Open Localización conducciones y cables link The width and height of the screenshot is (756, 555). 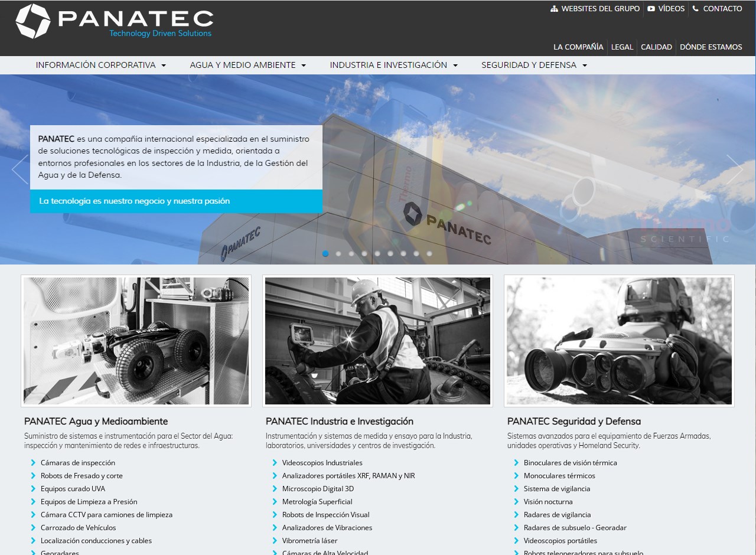96,541
